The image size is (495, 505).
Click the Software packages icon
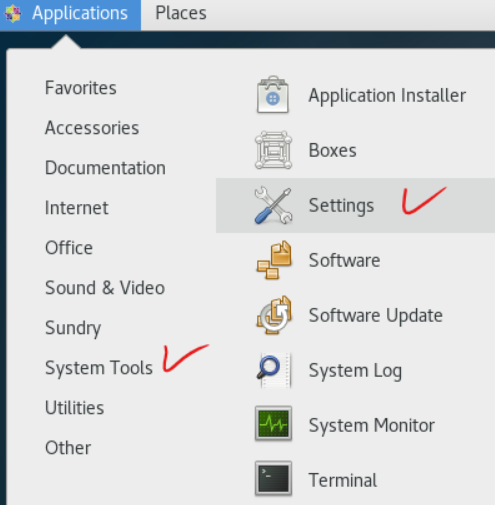click(x=274, y=260)
